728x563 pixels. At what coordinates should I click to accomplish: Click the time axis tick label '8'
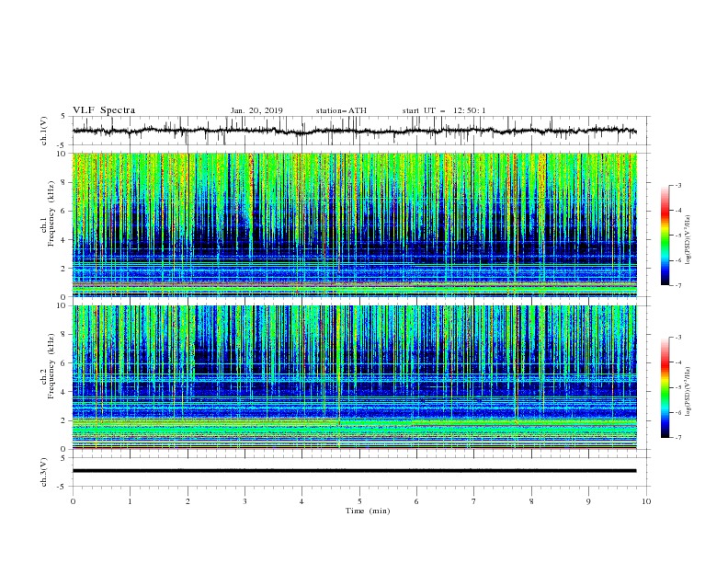tap(531, 501)
